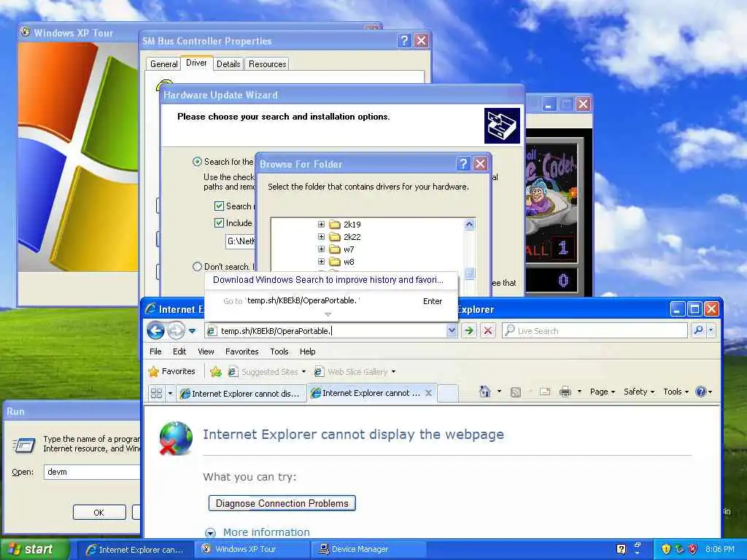Click the Open field in Run dialog
This screenshot has height=560, width=747.
pyautogui.click(x=93, y=472)
